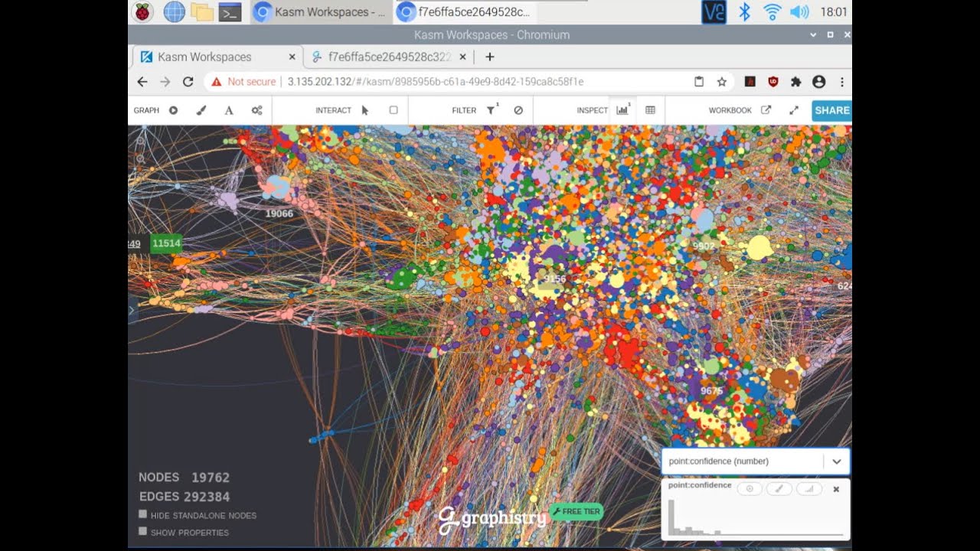Expand the point:confidence attribute dropdown arrow

837,461
